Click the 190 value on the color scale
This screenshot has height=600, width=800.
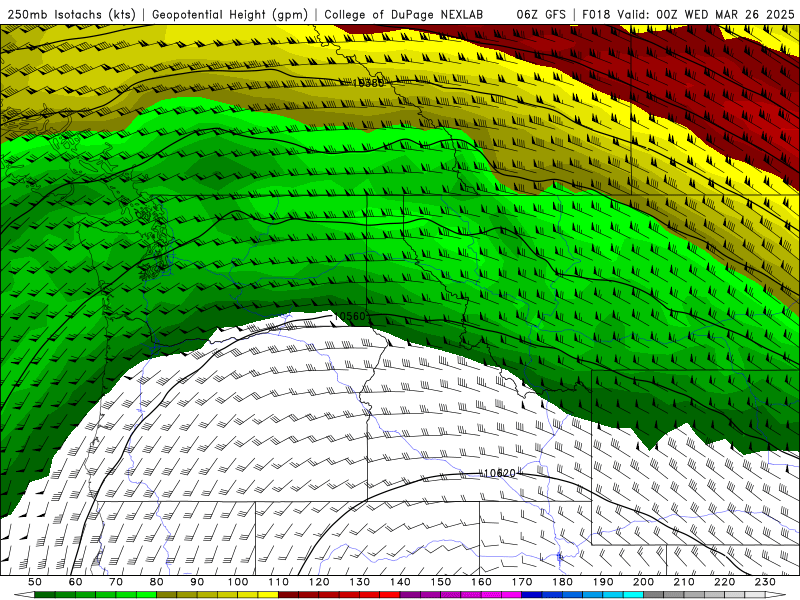pos(603,582)
